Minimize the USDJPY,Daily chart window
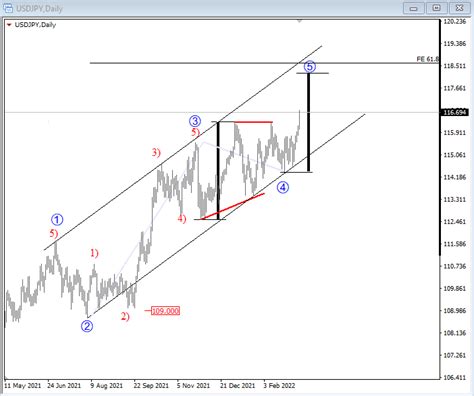The width and height of the screenshot is (474, 396). (413, 8)
